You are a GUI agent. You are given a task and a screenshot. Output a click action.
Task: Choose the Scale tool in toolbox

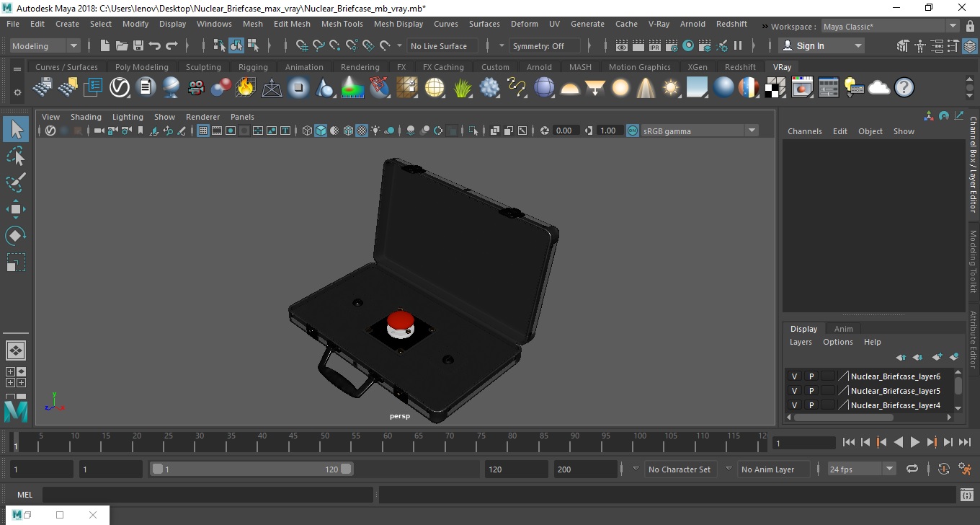[16, 262]
